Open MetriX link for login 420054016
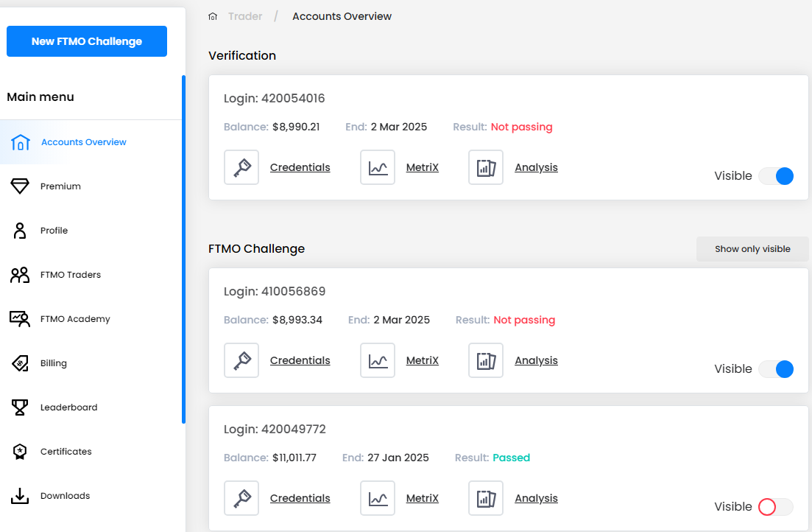Viewport: 812px width, 532px height. pyautogui.click(x=422, y=167)
